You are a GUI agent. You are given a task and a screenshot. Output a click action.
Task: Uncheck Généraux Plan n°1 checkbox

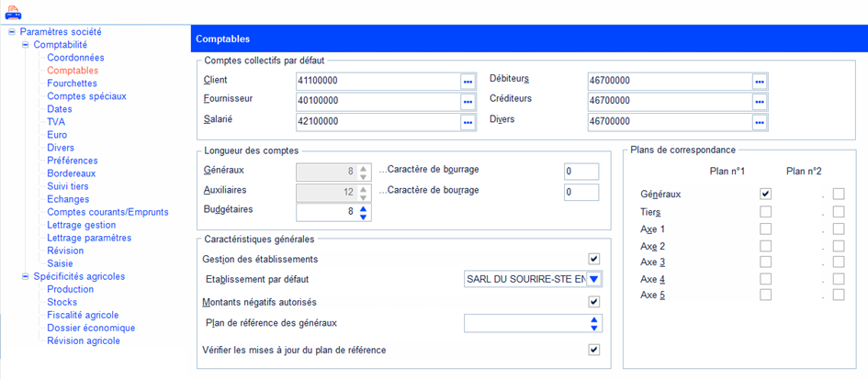[x=765, y=195]
